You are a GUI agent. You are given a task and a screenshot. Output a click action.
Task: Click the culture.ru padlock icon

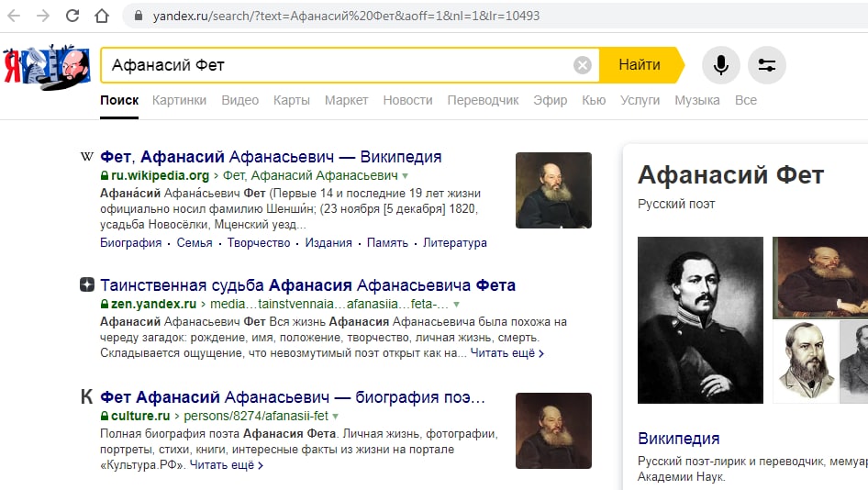(x=104, y=416)
